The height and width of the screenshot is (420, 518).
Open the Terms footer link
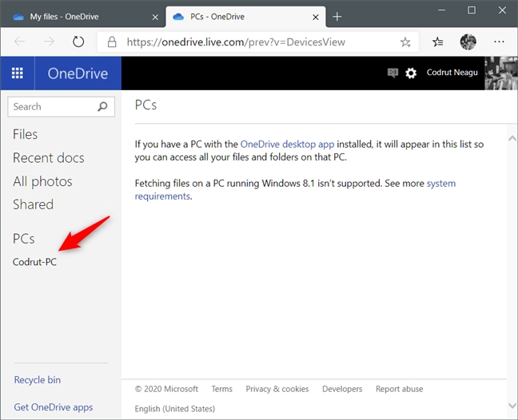(x=222, y=389)
